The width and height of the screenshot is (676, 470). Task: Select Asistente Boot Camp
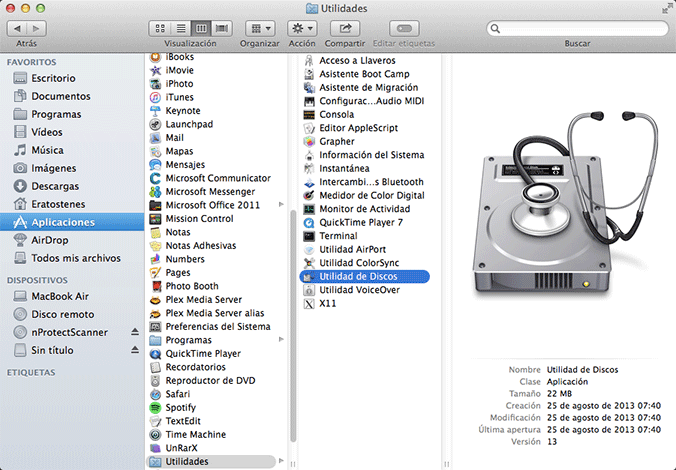coord(364,74)
